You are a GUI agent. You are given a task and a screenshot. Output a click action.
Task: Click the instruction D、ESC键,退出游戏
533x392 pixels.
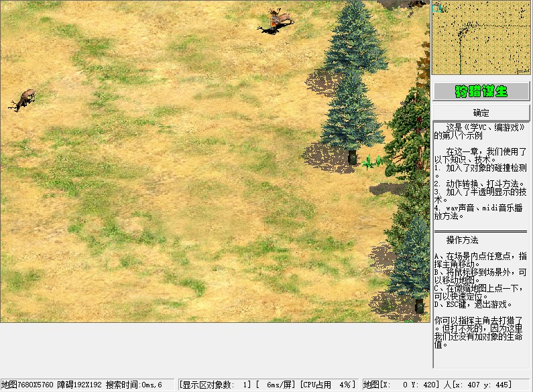(x=473, y=304)
